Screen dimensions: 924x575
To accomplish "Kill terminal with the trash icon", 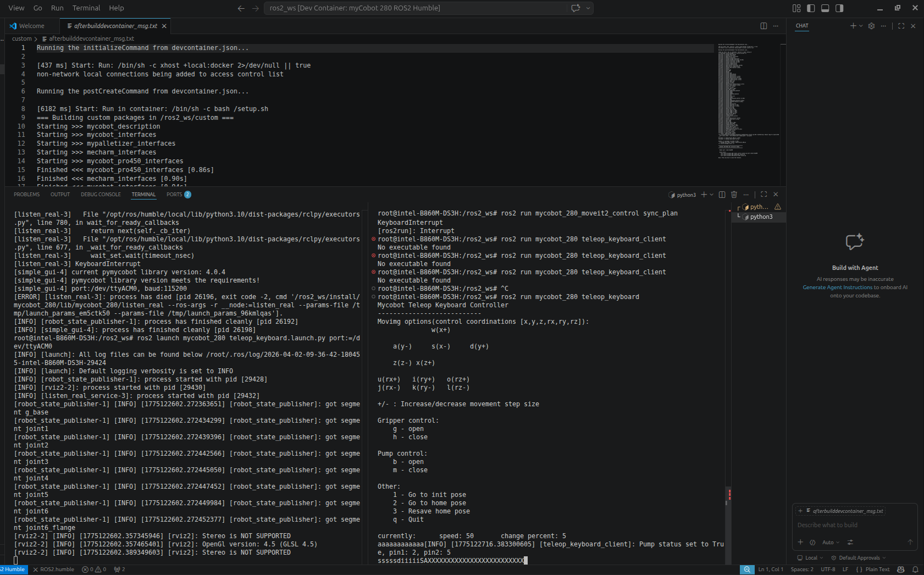I will (734, 195).
